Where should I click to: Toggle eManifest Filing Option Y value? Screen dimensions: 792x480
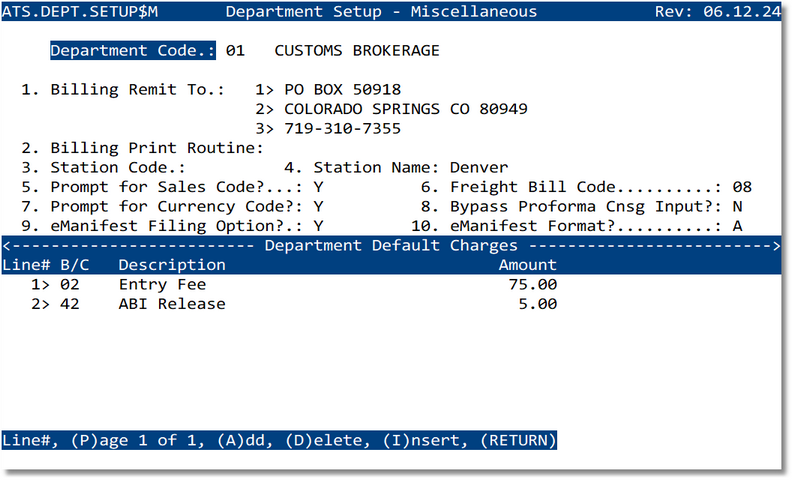(318, 226)
